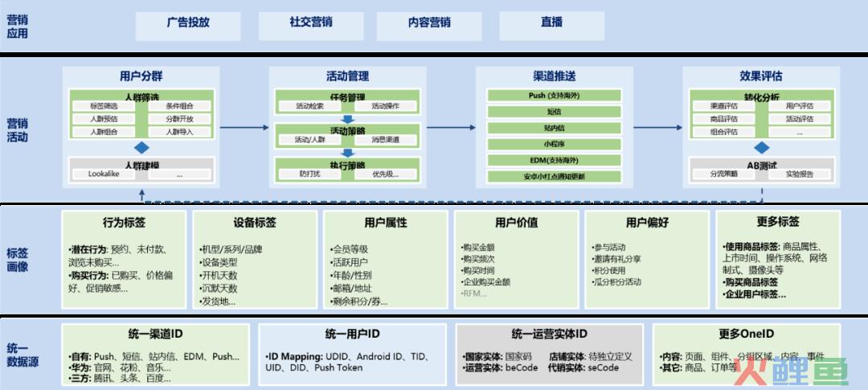Click the 会员等级 item
This screenshot has height=390, width=868.
pos(350,250)
